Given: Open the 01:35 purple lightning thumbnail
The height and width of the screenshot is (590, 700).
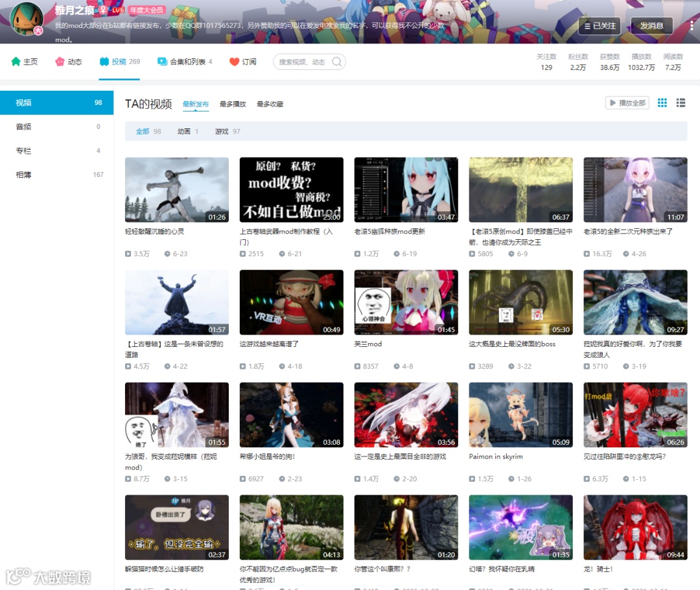Looking at the screenshot, I should pyautogui.click(x=521, y=528).
